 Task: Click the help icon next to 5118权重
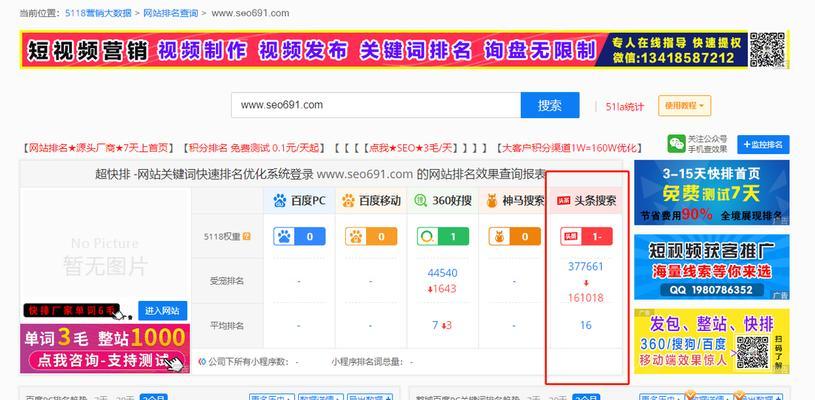point(246,236)
